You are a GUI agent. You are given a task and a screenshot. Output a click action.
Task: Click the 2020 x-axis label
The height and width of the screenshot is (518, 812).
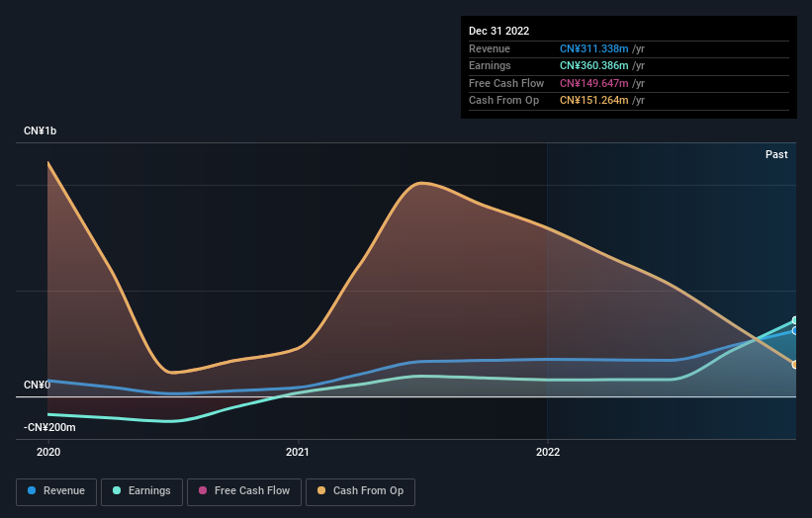tap(48, 452)
